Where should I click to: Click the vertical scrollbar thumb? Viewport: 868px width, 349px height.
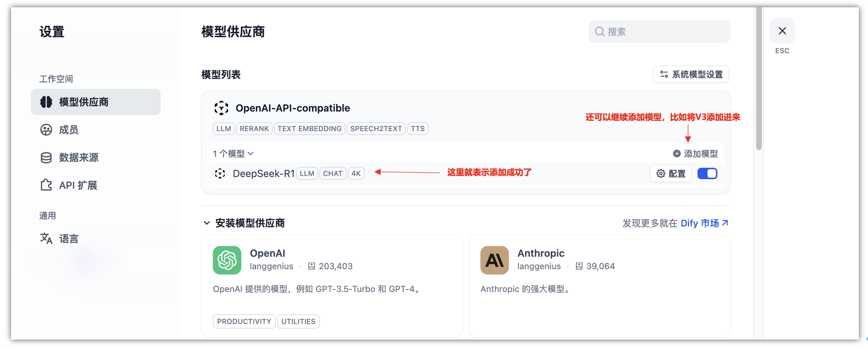click(758, 77)
